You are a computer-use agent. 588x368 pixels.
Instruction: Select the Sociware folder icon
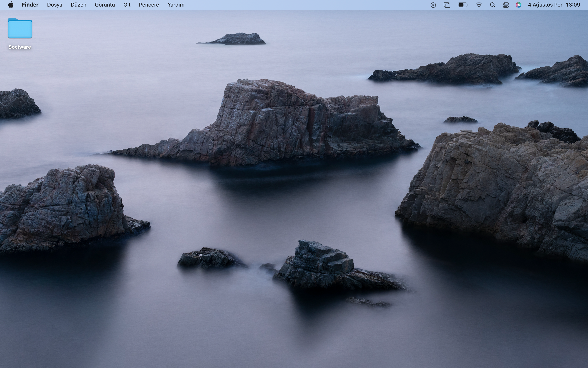(x=20, y=28)
